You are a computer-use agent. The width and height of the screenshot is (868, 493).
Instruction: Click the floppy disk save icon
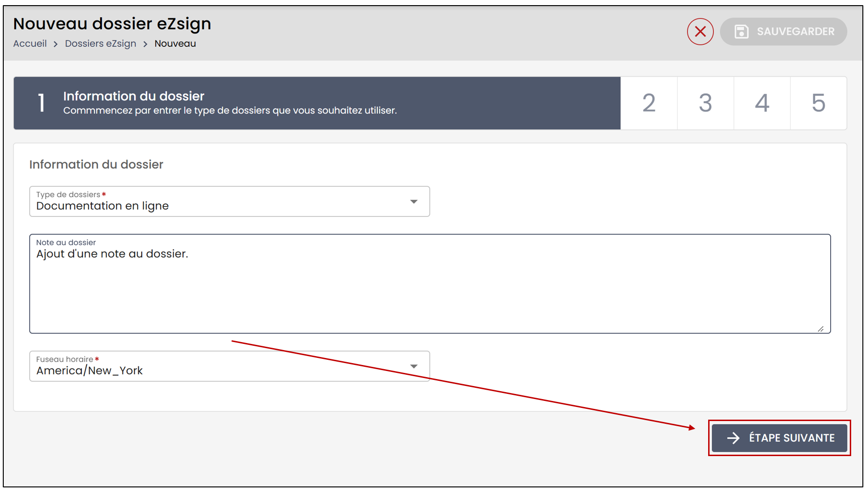(x=741, y=32)
